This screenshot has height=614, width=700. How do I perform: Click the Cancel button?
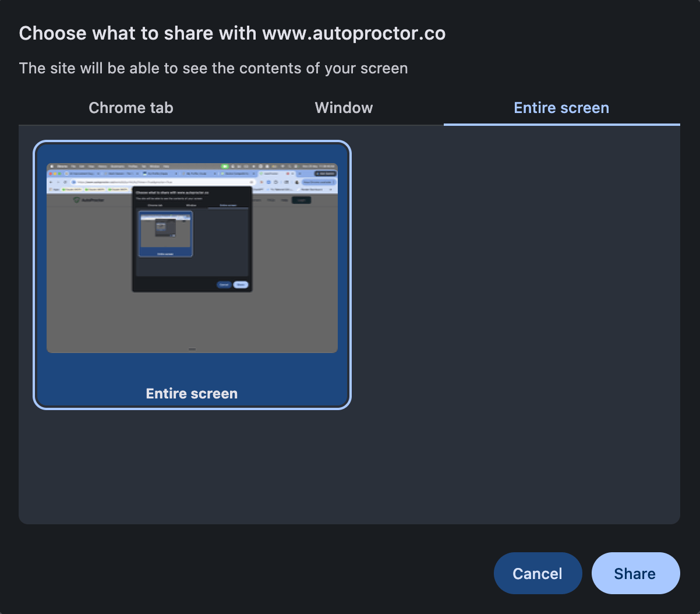click(538, 573)
